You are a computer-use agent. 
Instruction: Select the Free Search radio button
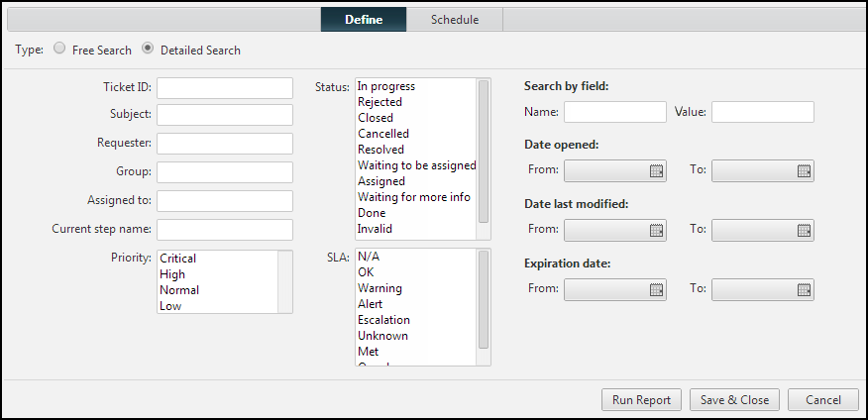(x=60, y=49)
